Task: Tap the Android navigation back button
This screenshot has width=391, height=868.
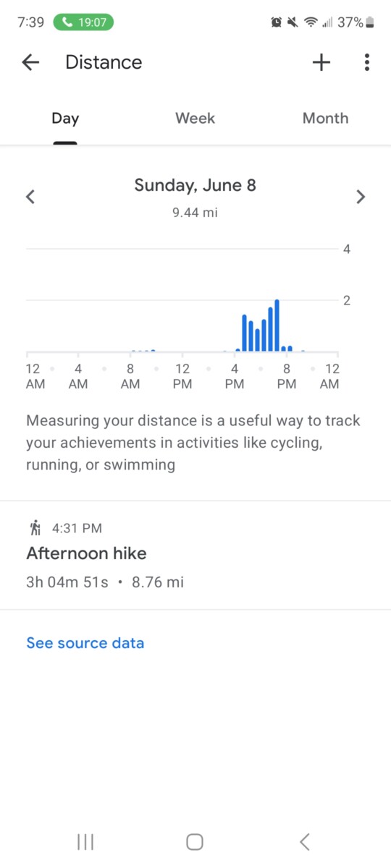Action: coord(305,841)
